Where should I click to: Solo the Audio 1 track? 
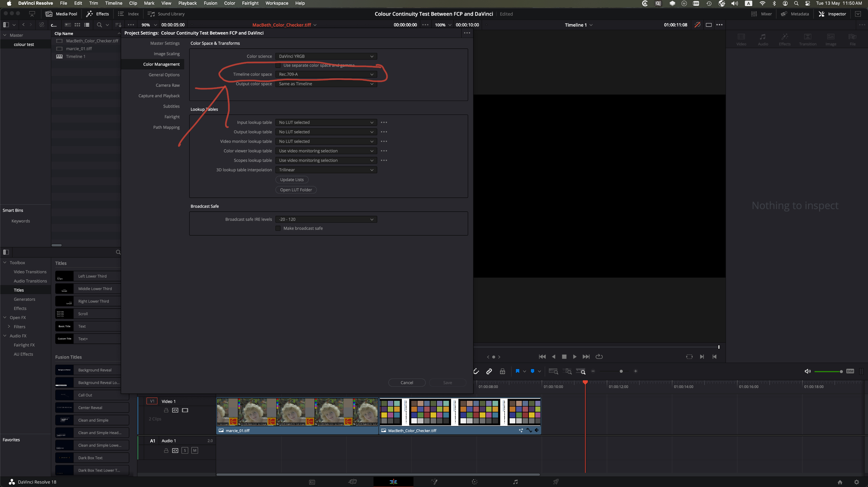[x=185, y=450]
